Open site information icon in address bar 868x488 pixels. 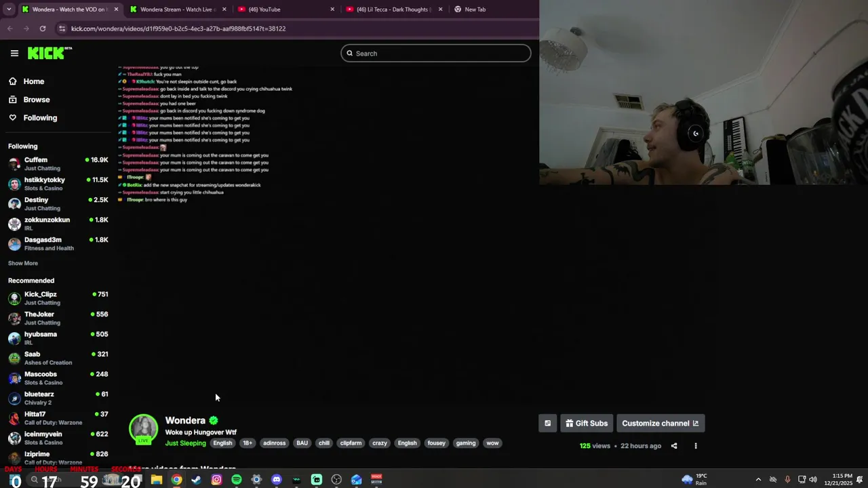pos(62,28)
